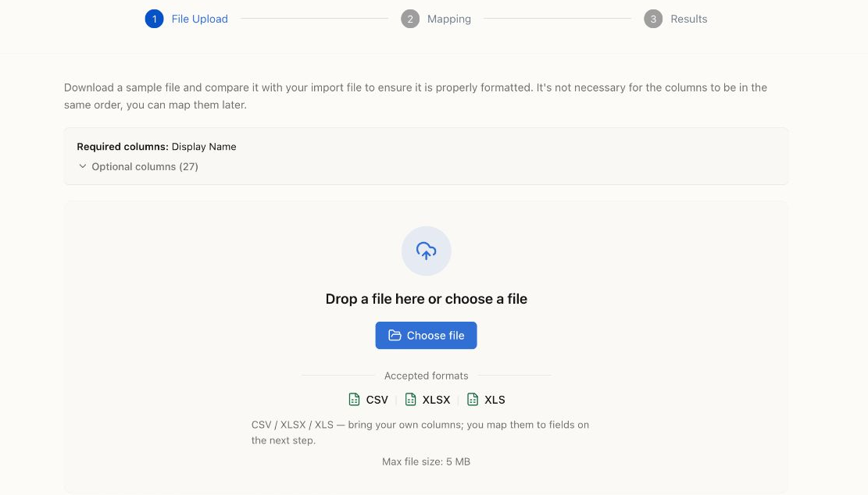Click the 'Accepted formats' label
This screenshot has width=868, height=495.
[427, 376]
